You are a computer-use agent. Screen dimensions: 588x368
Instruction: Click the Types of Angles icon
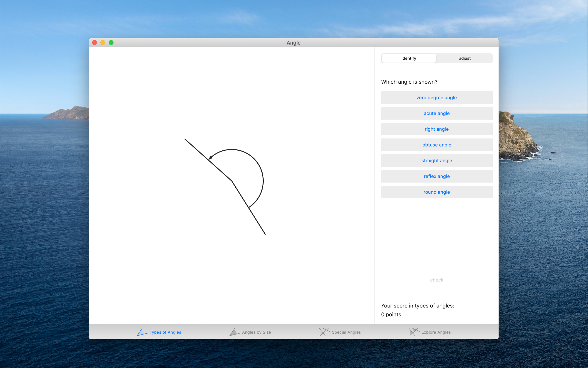(x=142, y=332)
